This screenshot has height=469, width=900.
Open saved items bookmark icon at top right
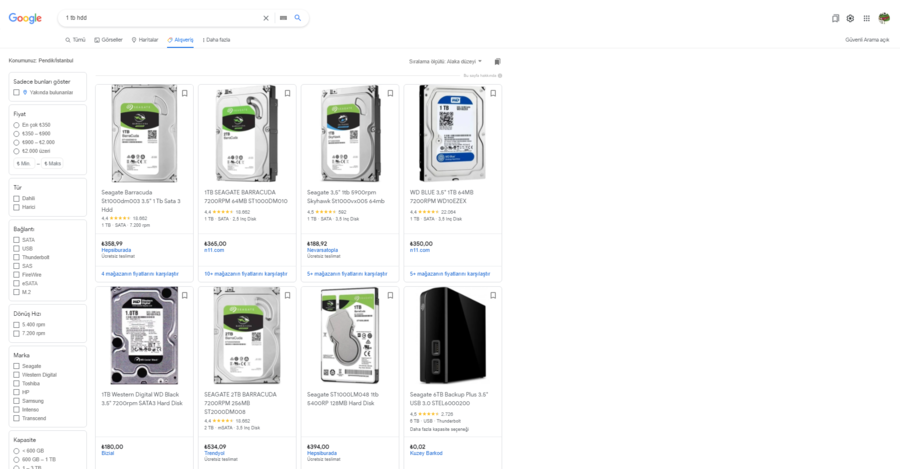point(835,18)
